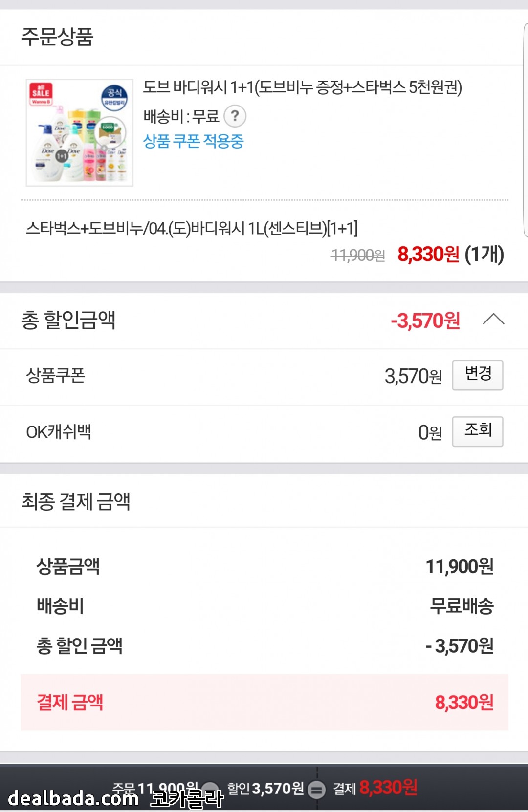This screenshot has width=528, height=812.
Task: Open the 상품 쿠폰 적용중 link
Action: 193,141
